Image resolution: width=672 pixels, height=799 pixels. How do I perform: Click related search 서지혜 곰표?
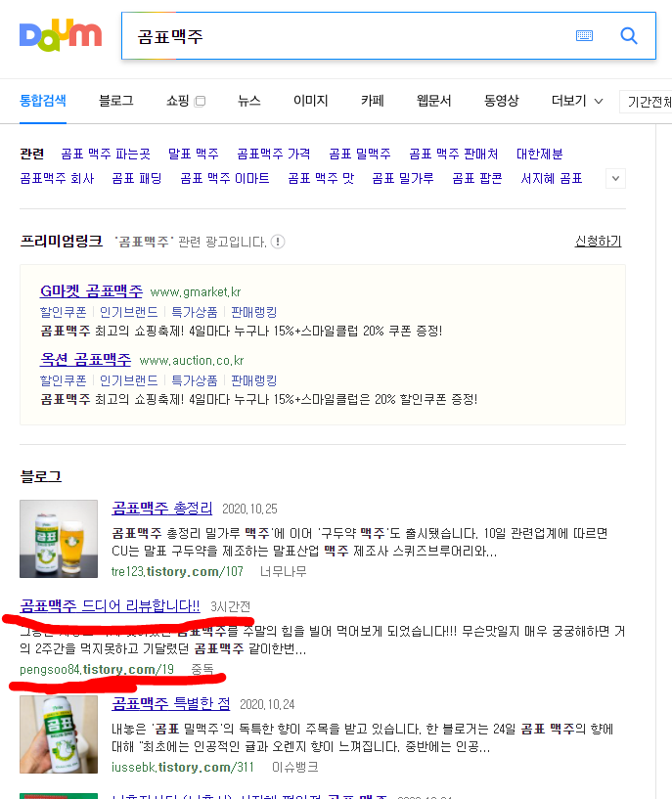tap(552, 178)
